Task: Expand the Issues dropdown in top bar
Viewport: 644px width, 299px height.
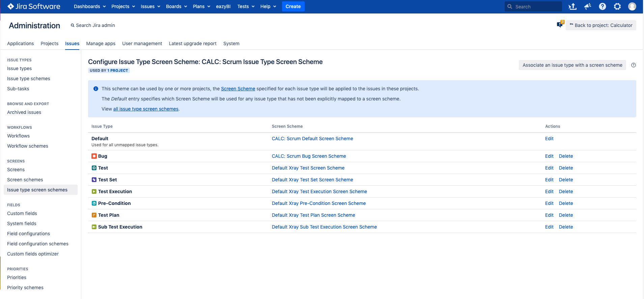Action: [150, 6]
